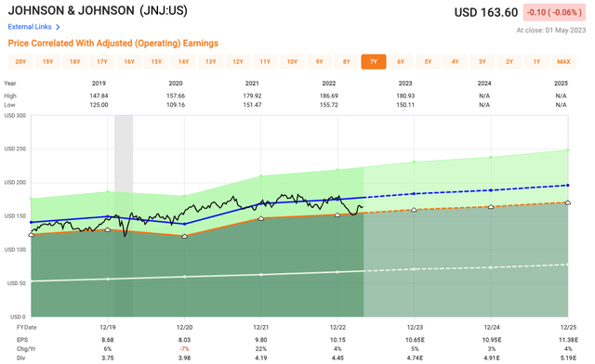Viewport: 595px width, 364px height.
Task: Switch to the 10Y time range
Action: point(292,62)
